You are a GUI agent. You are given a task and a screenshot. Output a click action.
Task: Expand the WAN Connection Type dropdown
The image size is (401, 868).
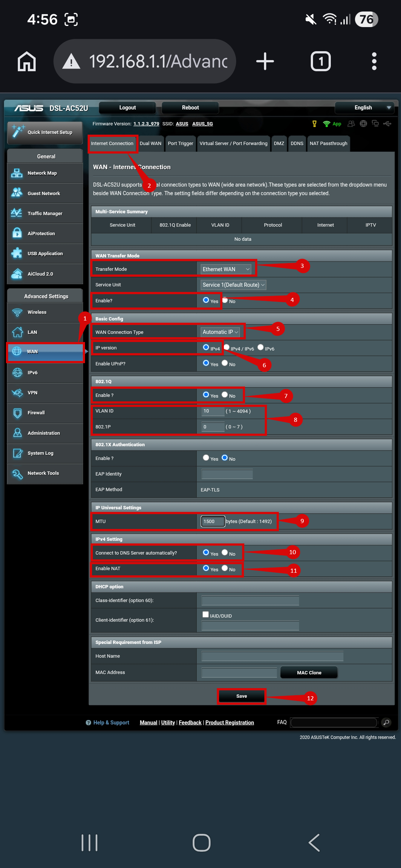pyautogui.click(x=220, y=332)
